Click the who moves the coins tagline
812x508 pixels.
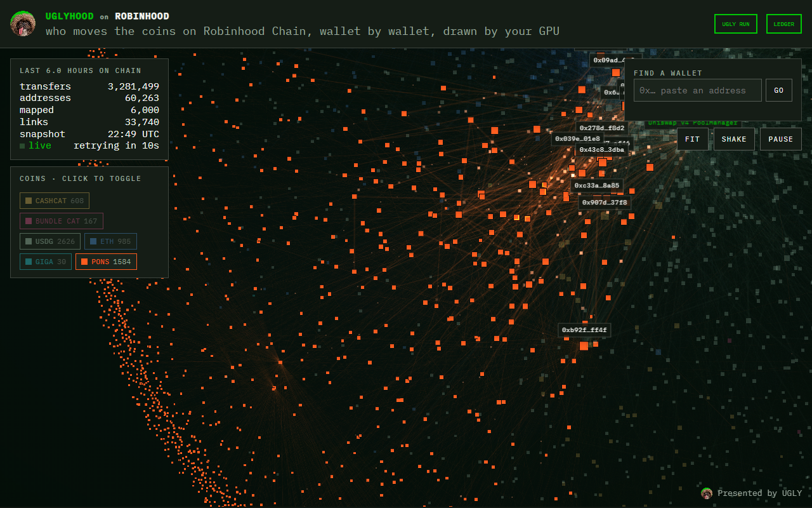(303, 31)
